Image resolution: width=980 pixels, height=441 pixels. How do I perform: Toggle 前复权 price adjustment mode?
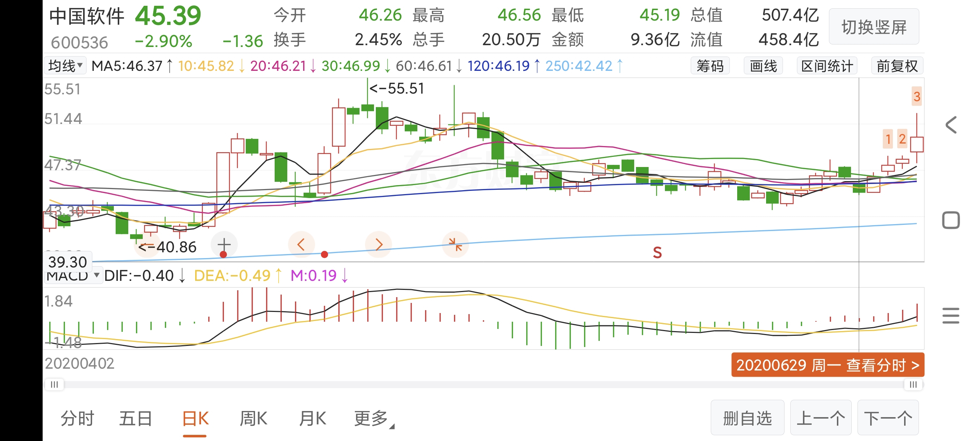[x=897, y=66]
